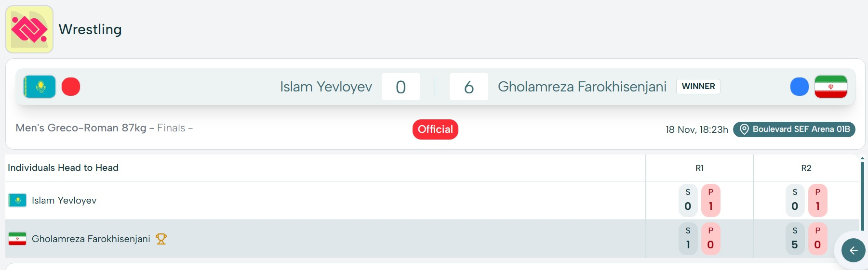Click the location pin icon in venue badge
Image resolution: width=868 pixels, height=270 pixels.
coord(744,129)
